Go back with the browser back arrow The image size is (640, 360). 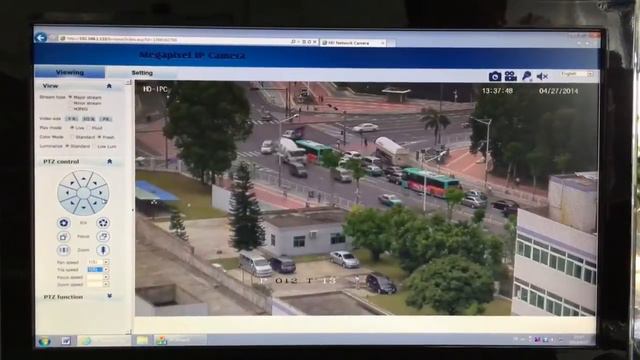click(x=41, y=38)
